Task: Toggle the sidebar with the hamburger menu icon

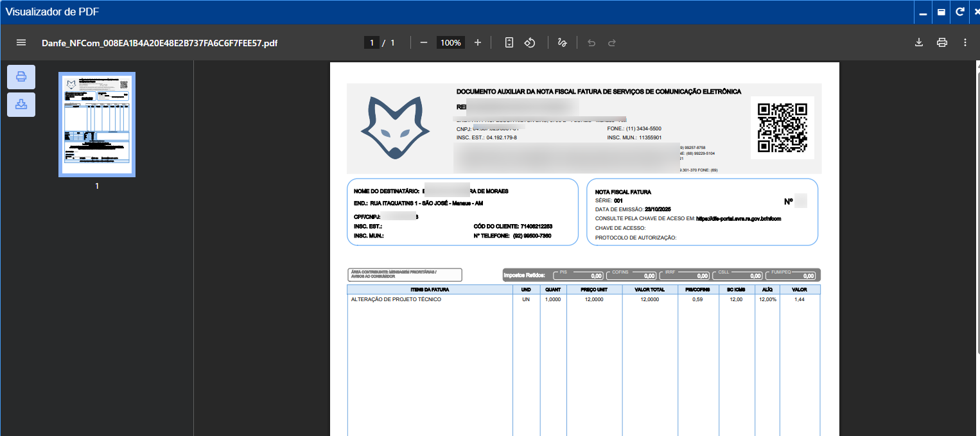Action: [x=21, y=42]
